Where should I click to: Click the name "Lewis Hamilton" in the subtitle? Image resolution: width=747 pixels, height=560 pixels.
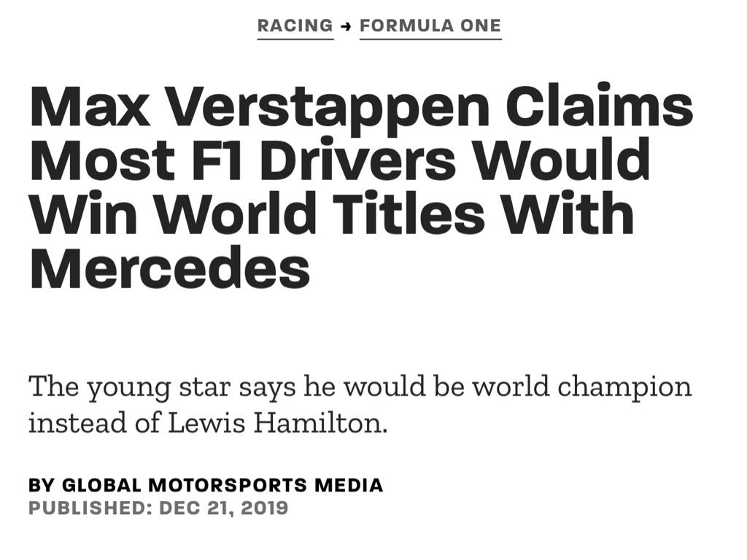[x=278, y=424]
